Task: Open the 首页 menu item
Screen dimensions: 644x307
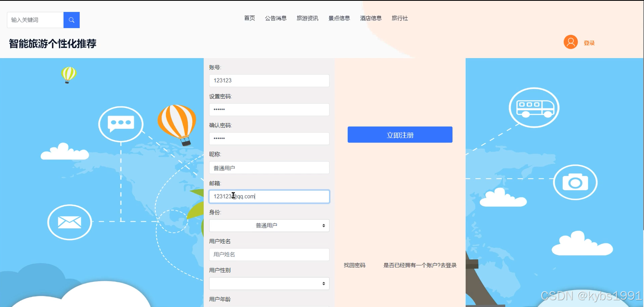Action: point(250,18)
